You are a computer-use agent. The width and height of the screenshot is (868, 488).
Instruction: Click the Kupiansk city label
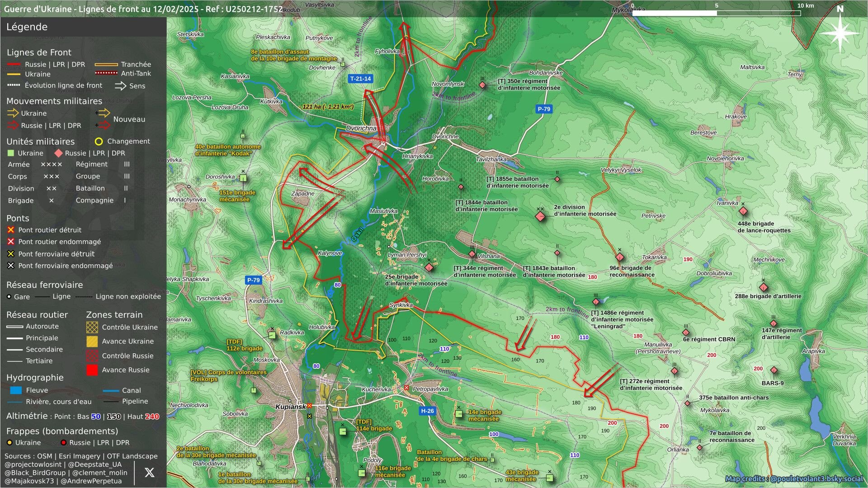(x=291, y=407)
